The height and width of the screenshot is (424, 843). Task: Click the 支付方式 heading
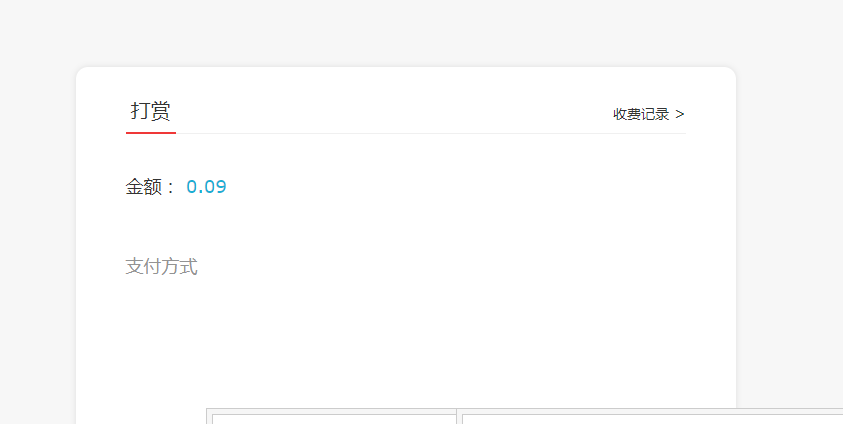[x=161, y=267]
